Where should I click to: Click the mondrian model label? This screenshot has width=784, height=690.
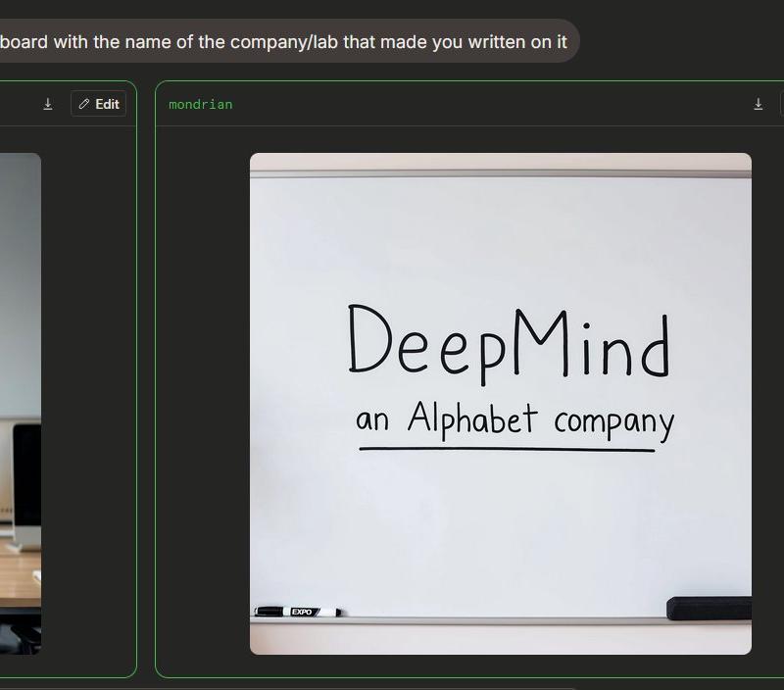(201, 105)
